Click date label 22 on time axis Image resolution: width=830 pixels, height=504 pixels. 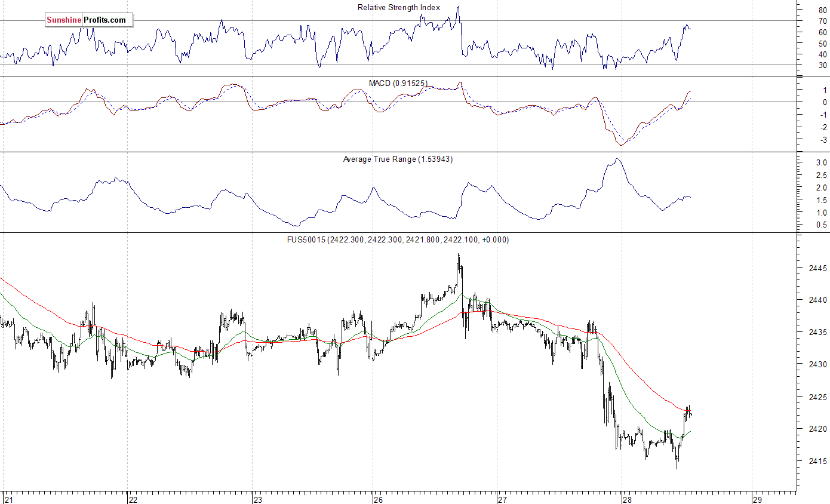(134, 499)
